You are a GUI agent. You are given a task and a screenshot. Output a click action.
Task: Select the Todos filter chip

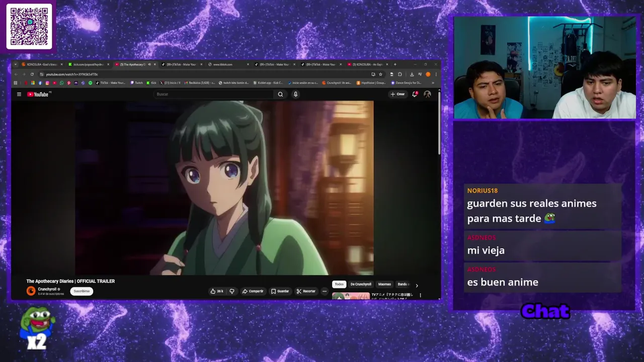[339, 284]
